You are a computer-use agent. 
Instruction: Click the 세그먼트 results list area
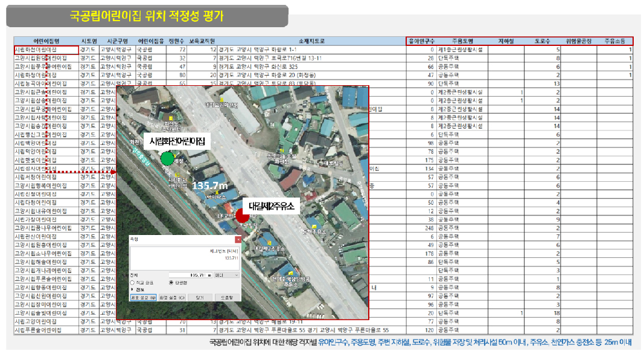185,258
